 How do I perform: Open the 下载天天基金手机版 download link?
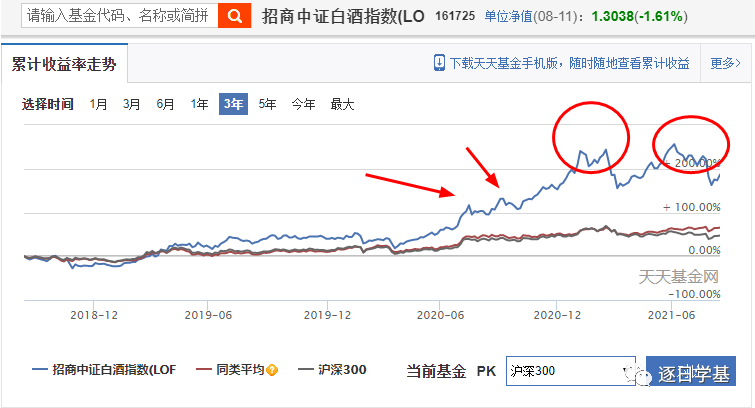point(570,63)
